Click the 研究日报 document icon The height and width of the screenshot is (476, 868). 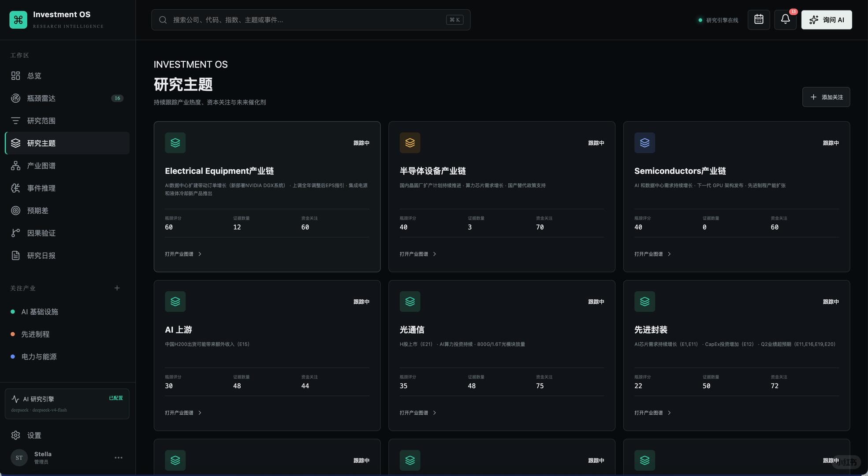(x=16, y=256)
